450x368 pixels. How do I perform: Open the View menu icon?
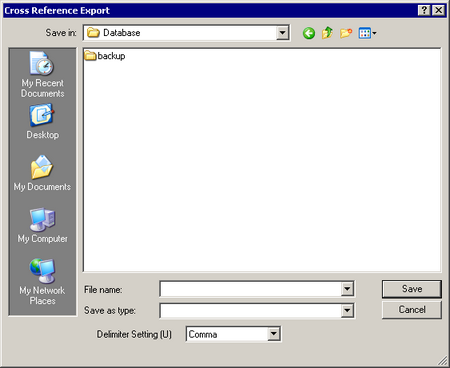coord(367,33)
